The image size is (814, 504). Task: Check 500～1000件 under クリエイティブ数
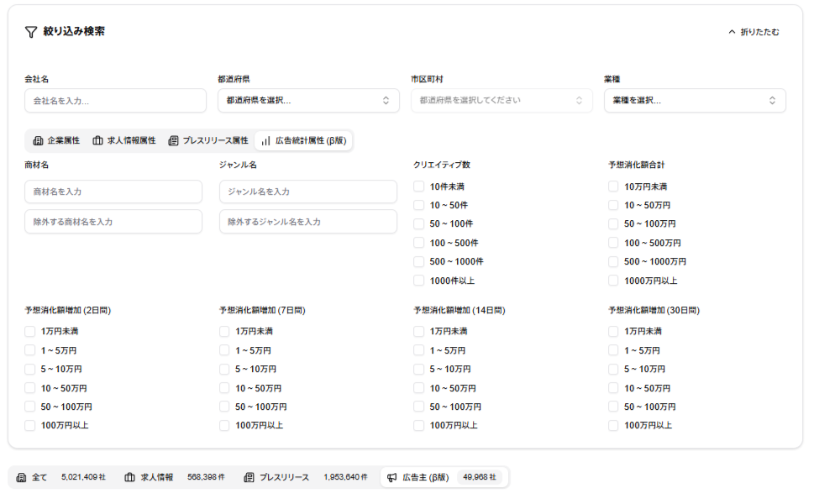tap(419, 261)
